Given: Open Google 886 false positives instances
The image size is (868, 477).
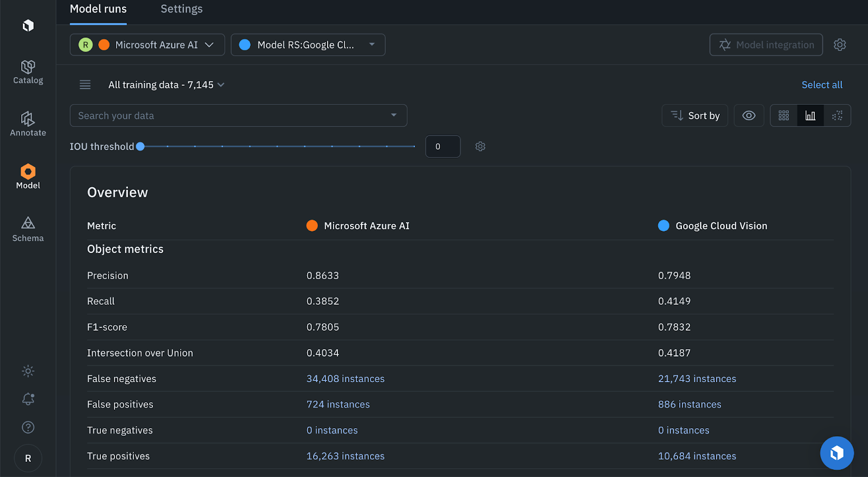Looking at the screenshot, I should [x=690, y=404].
